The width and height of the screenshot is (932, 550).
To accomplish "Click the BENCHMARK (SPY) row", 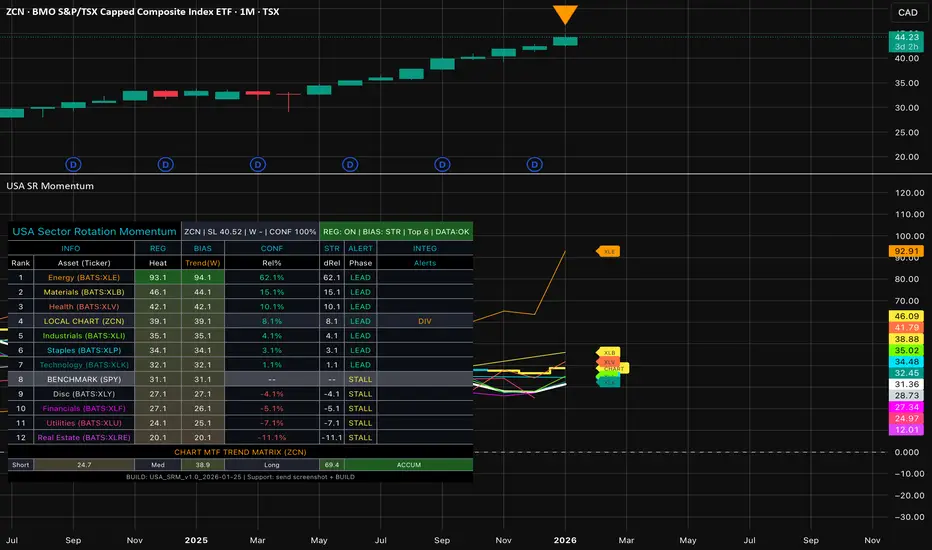I will [x=240, y=379].
